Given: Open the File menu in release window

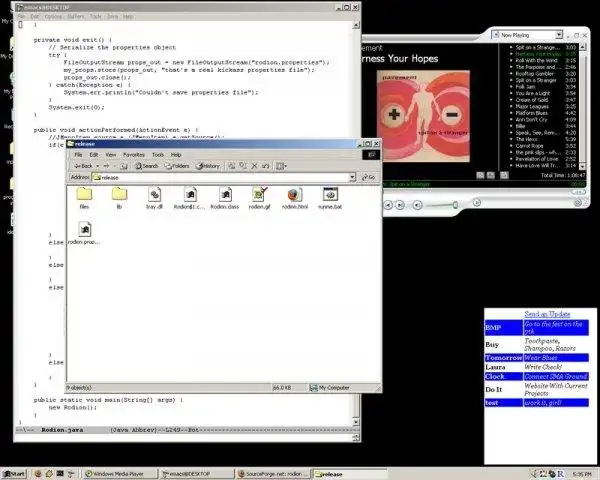Looking at the screenshot, I should [x=78, y=155].
